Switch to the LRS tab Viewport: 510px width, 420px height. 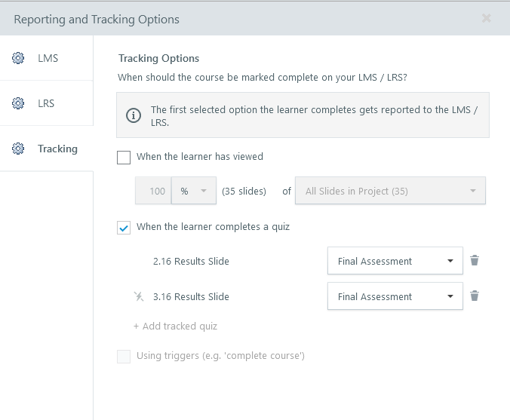[x=46, y=103]
